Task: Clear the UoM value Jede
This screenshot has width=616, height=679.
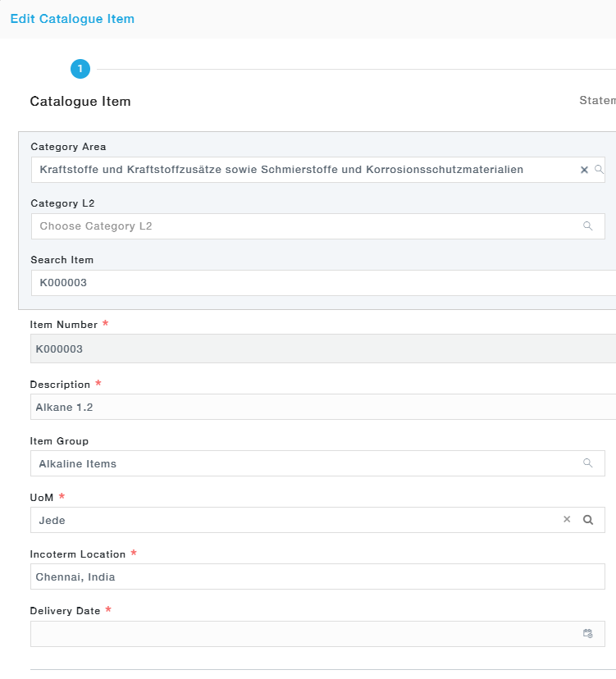Action: coord(566,520)
